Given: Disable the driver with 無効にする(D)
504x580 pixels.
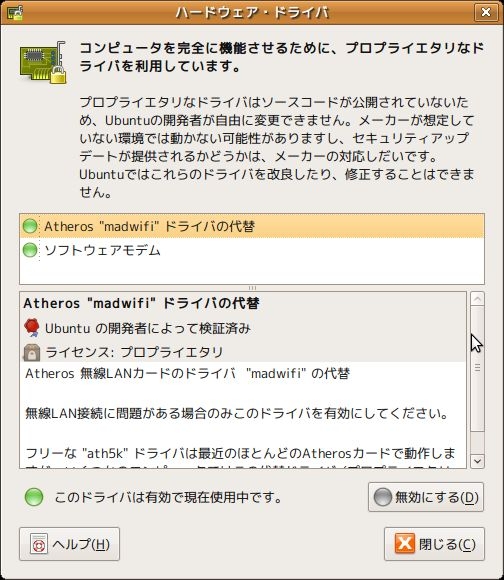Looking at the screenshot, I should pyautogui.click(x=426, y=497).
